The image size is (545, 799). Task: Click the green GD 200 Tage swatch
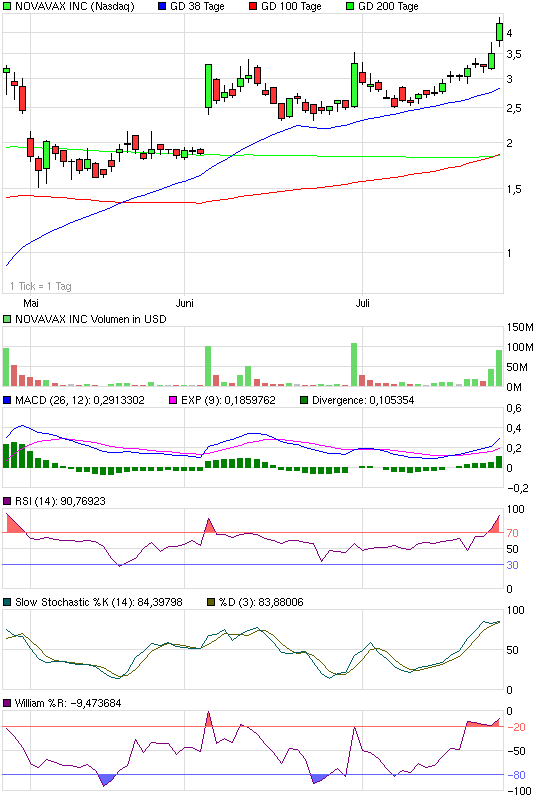[350, 7]
